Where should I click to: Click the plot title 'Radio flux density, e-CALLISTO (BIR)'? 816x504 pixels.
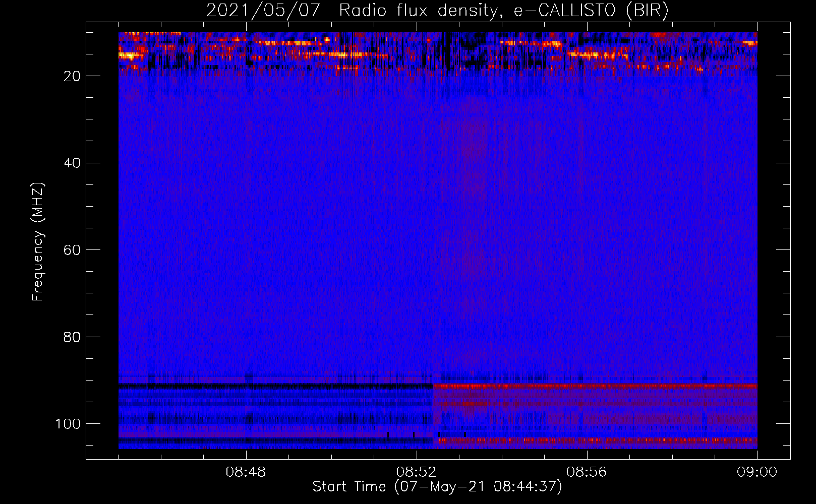coord(503,11)
